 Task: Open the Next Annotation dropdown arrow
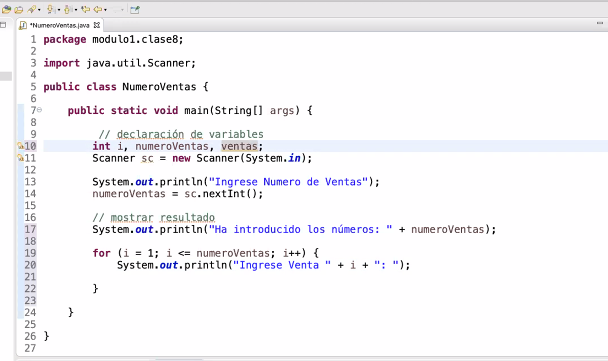point(59,10)
